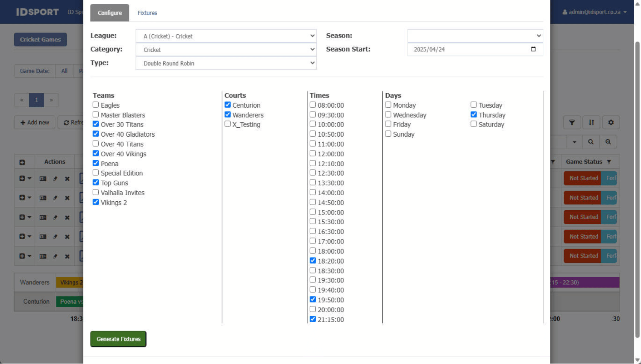
Task: Check the Eagles team checkbox
Action: tap(96, 105)
